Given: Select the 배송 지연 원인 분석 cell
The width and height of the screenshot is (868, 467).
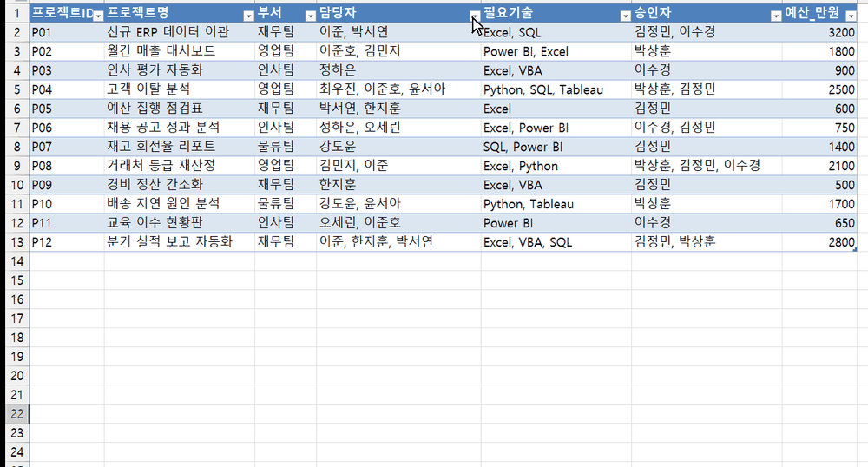Looking at the screenshot, I should (180, 204).
